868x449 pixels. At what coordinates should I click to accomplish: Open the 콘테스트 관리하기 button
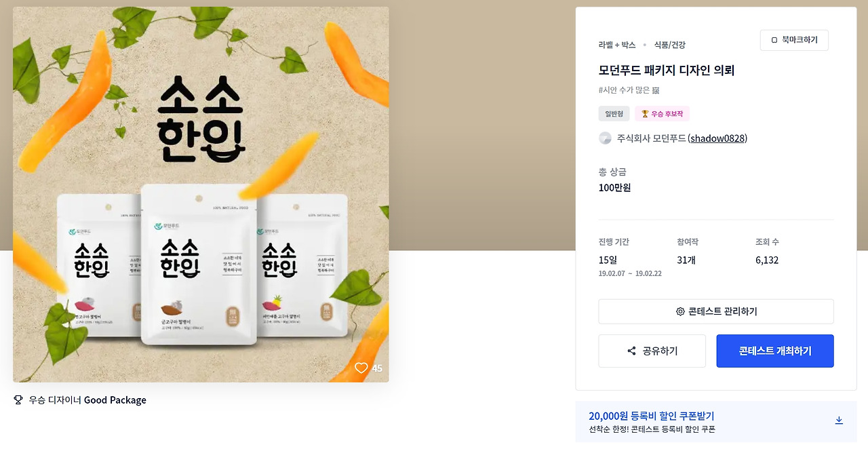[716, 311]
